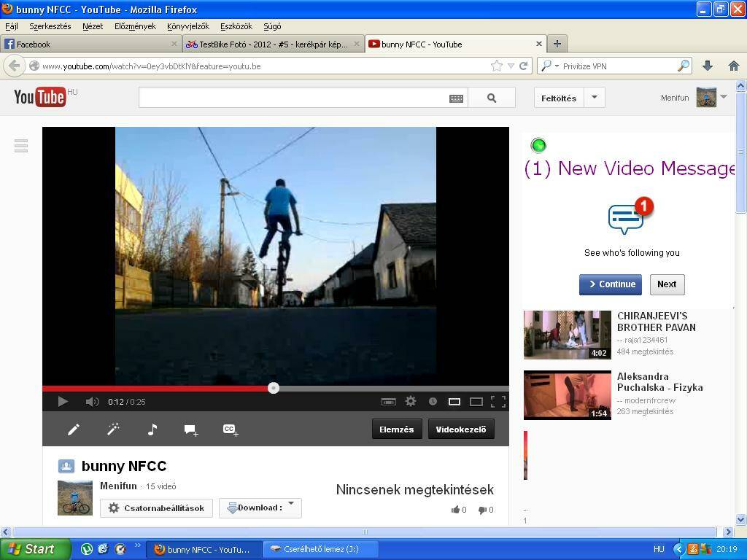Click the Elemzés button
This screenshot has width=747, height=560.
pyautogui.click(x=396, y=429)
